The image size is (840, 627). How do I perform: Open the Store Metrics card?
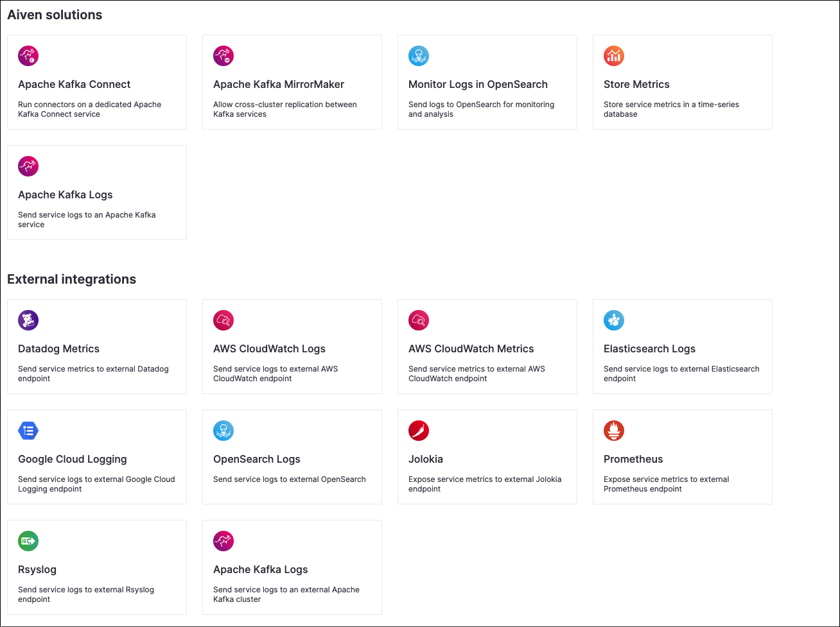point(682,82)
